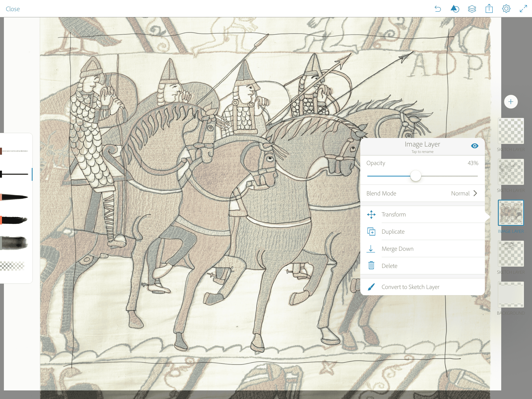Add a new layer with plus button
This screenshot has width=532, height=399.
point(511,102)
